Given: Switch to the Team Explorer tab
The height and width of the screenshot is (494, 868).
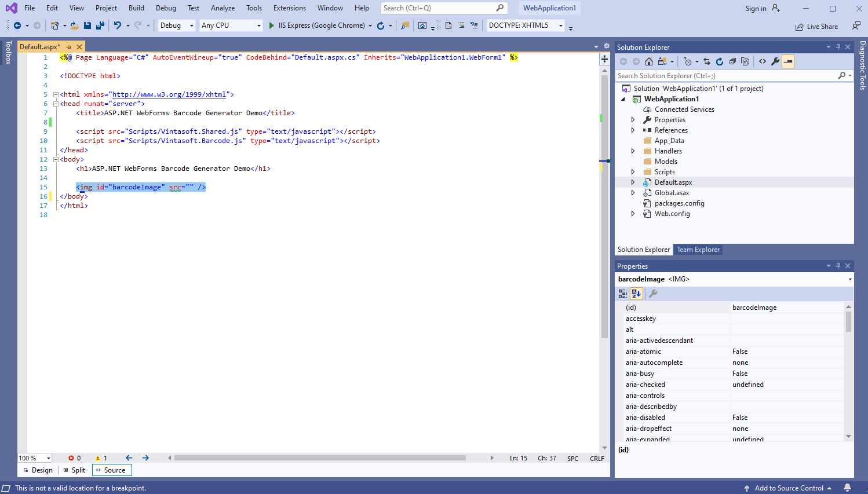Looking at the screenshot, I should [698, 250].
